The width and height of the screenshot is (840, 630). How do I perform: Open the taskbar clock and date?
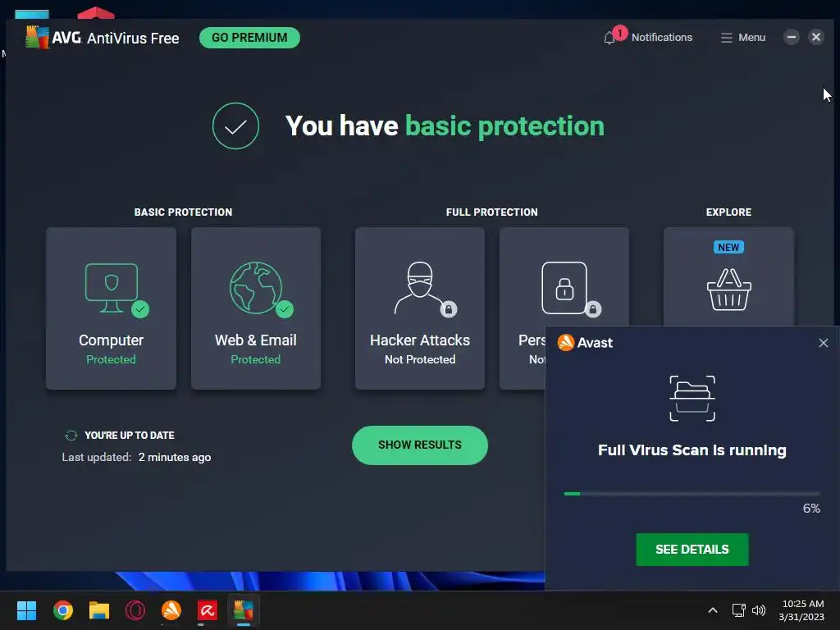[802, 610]
